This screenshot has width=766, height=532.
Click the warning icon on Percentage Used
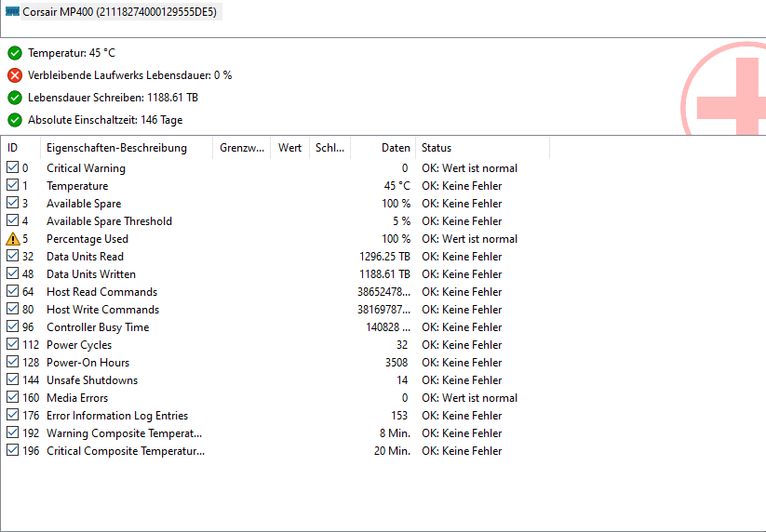point(13,239)
